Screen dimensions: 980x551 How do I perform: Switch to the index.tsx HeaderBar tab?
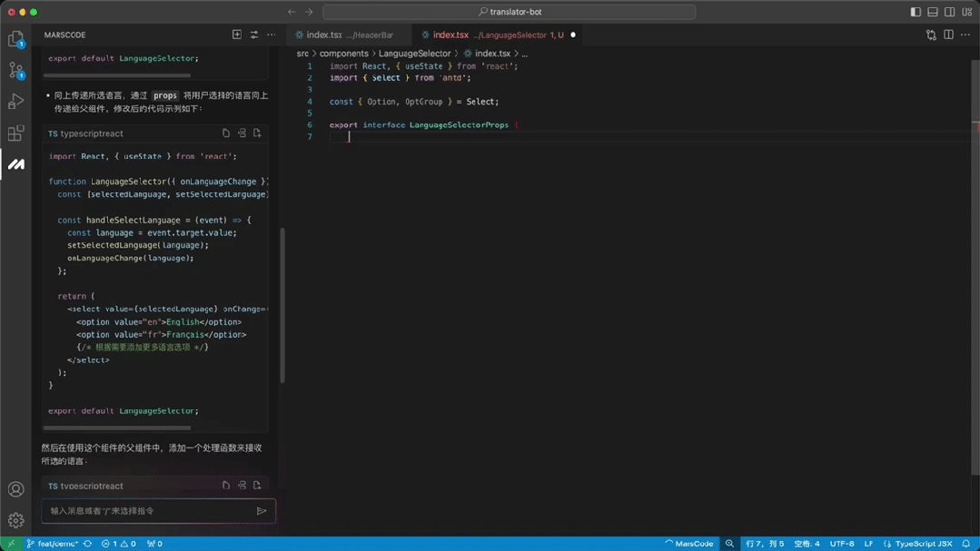point(344,34)
